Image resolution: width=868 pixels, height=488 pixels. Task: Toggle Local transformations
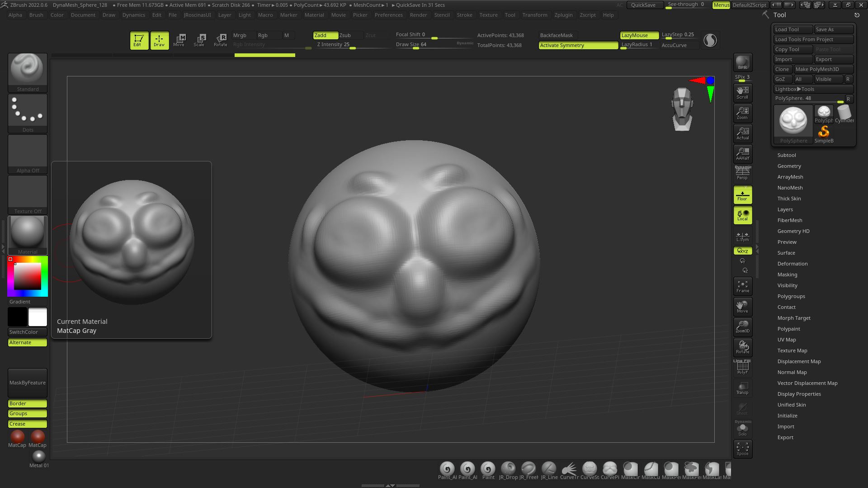(742, 215)
